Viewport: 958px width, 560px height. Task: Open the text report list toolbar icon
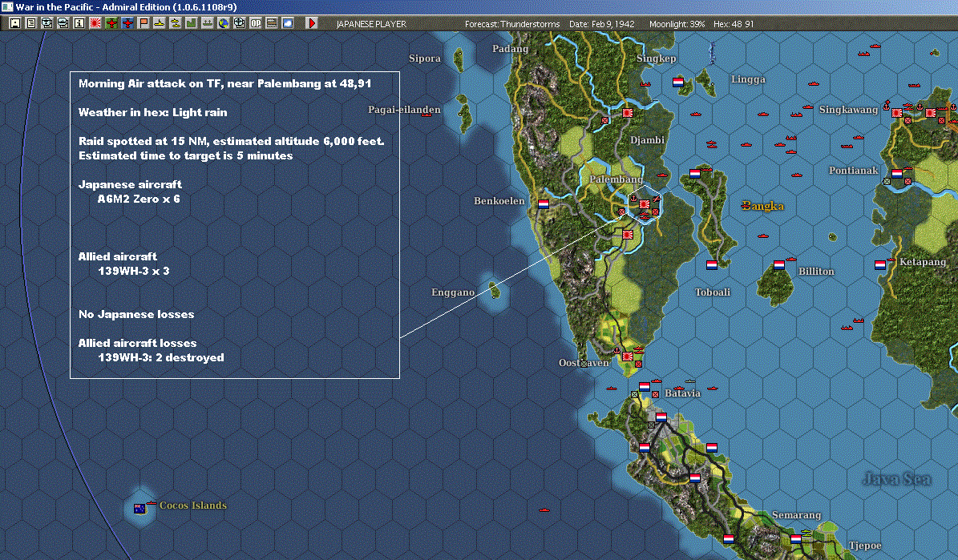30,23
